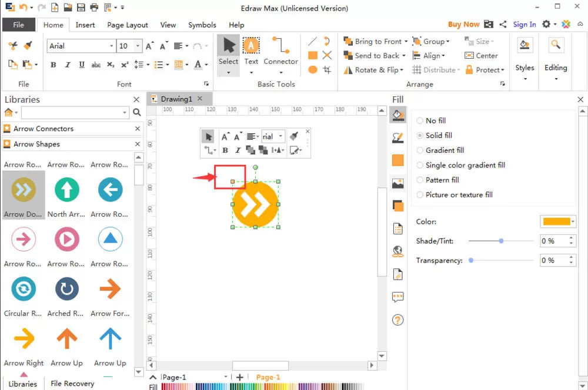Choose Picture or texture fill

click(455, 195)
